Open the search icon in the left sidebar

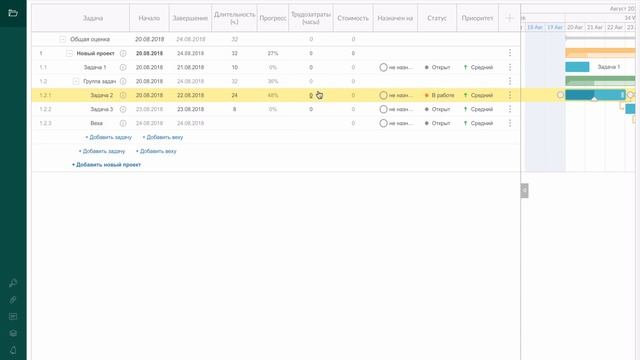point(13,283)
